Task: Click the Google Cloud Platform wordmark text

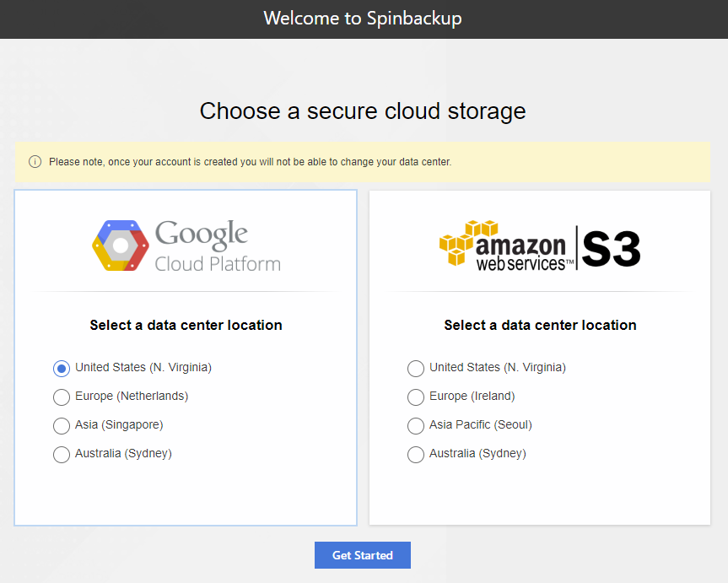Action: coord(218,246)
